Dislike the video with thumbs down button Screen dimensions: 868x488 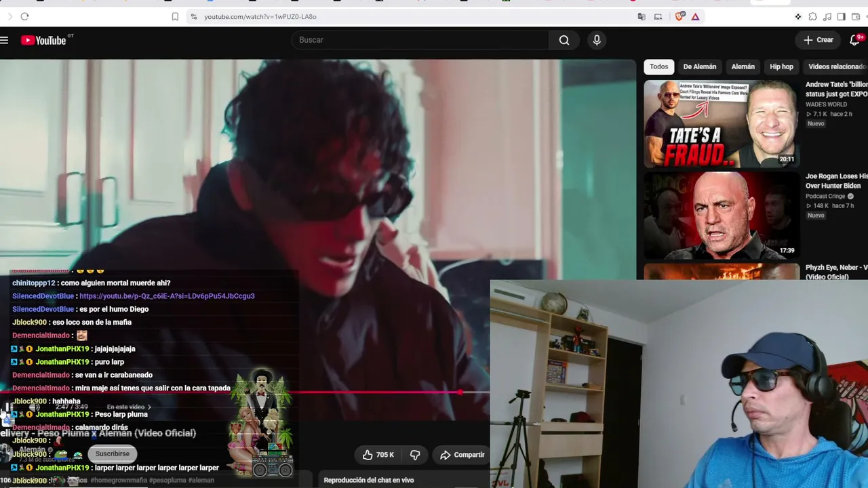coord(415,455)
